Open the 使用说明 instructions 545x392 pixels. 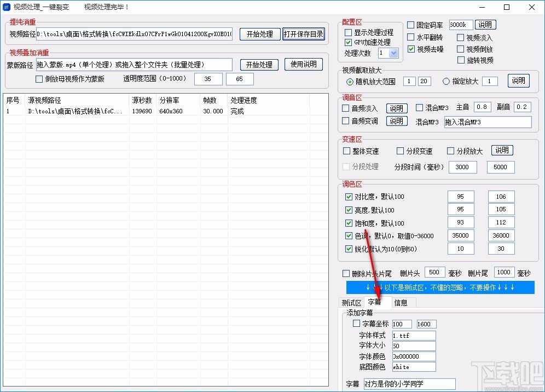coord(303,64)
